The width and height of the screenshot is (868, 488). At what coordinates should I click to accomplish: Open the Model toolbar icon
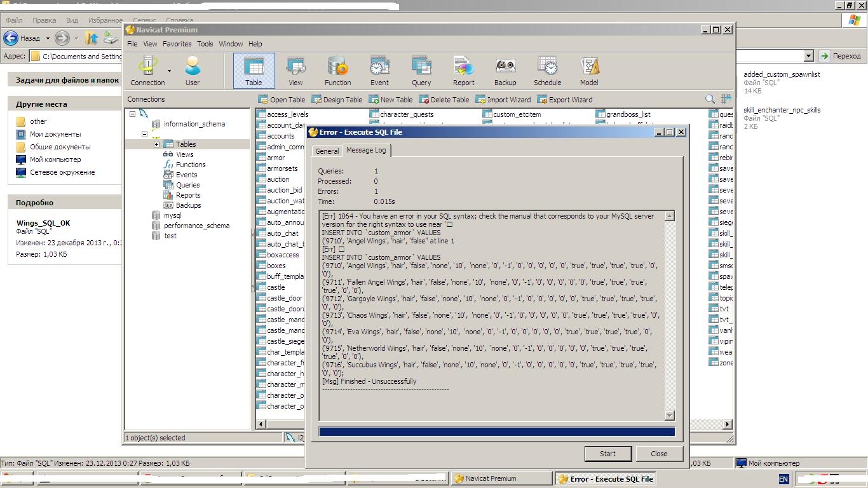(x=589, y=70)
